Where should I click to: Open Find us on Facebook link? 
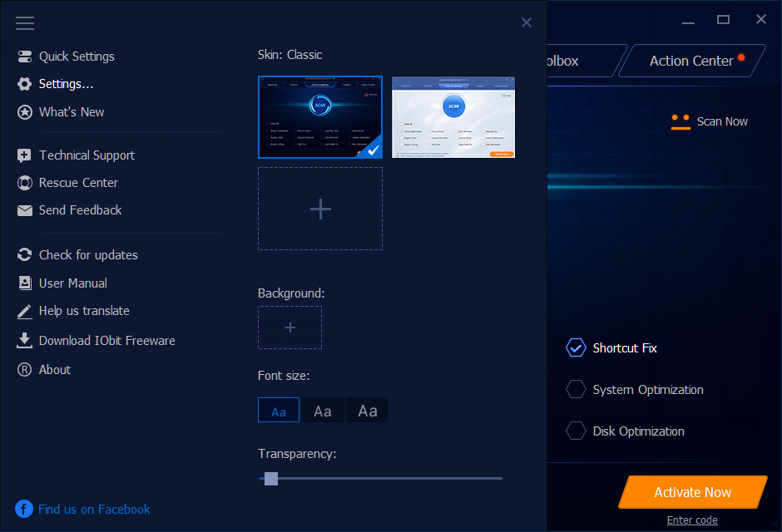click(x=93, y=509)
